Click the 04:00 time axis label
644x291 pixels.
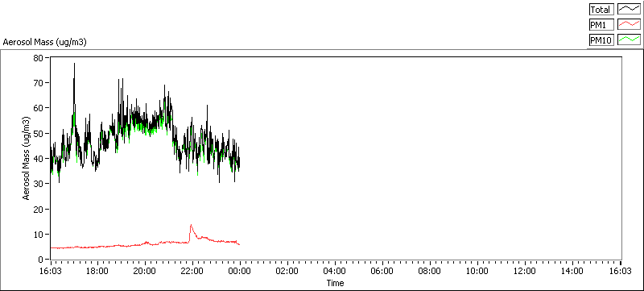335,271
